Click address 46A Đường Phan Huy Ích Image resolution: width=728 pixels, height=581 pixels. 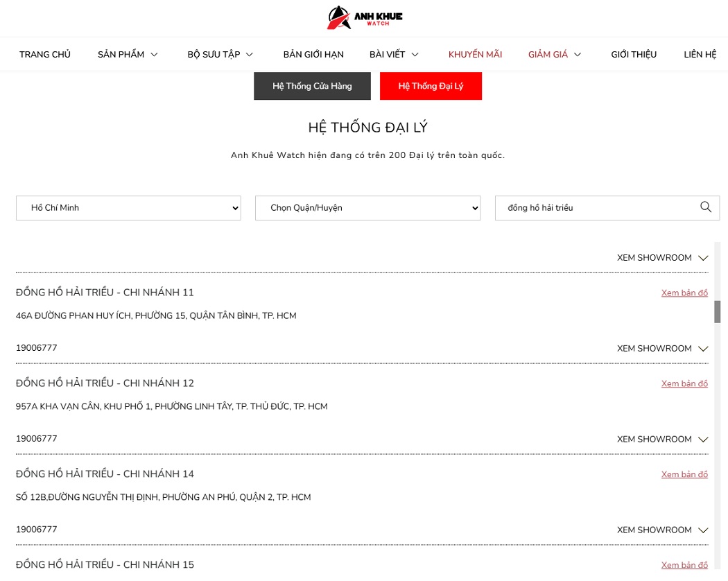[156, 315]
